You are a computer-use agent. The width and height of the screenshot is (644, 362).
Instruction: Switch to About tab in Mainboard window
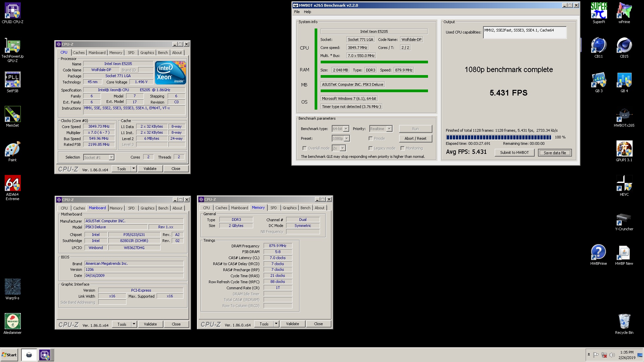click(177, 208)
